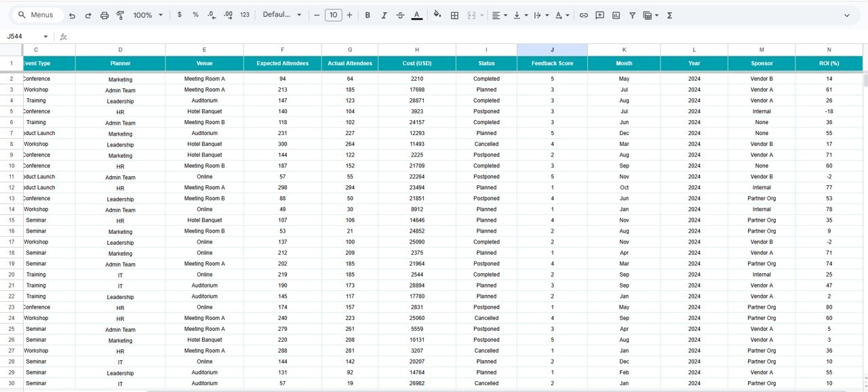Screen dimensions: 868x392
Task: Open the text color picker
Action: pos(416,15)
